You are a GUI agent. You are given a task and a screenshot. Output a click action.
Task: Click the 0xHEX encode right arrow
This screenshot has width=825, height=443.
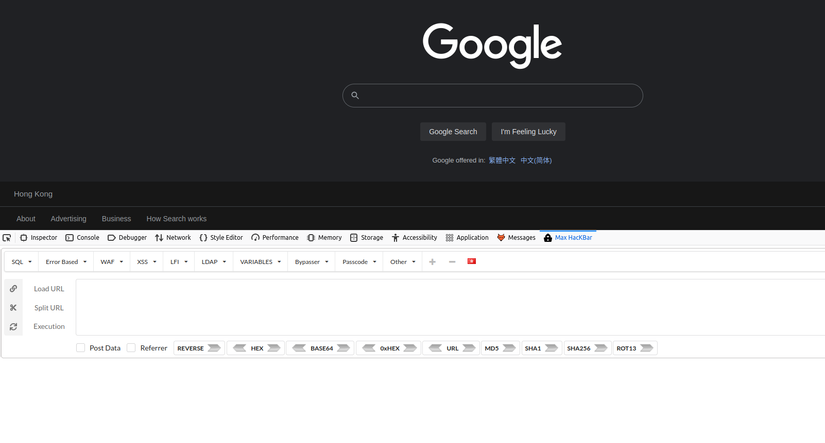coord(410,348)
